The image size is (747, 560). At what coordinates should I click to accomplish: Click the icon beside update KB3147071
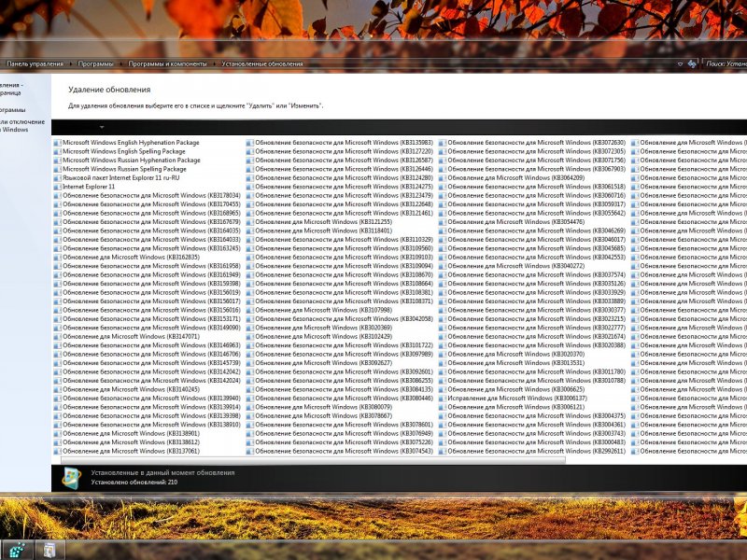[x=57, y=336]
